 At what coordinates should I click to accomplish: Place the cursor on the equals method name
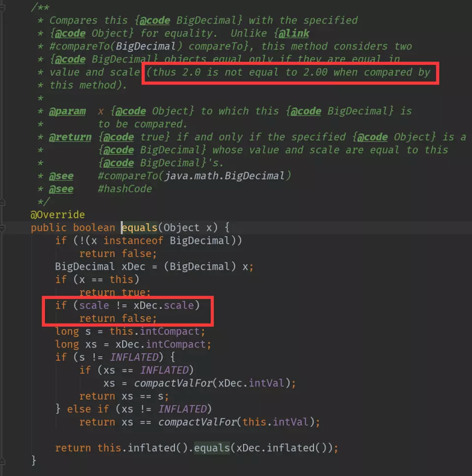click(139, 228)
